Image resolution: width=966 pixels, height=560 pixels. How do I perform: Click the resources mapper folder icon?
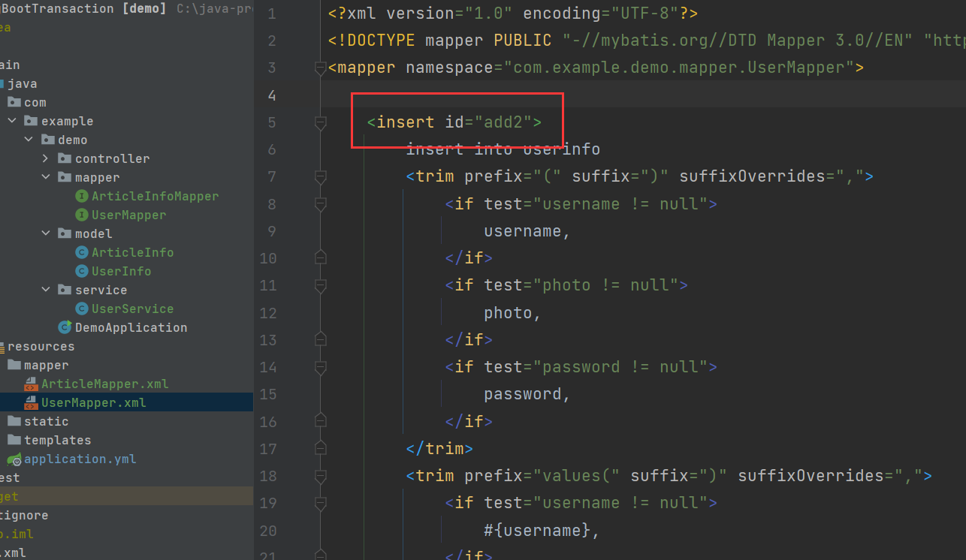(14, 365)
